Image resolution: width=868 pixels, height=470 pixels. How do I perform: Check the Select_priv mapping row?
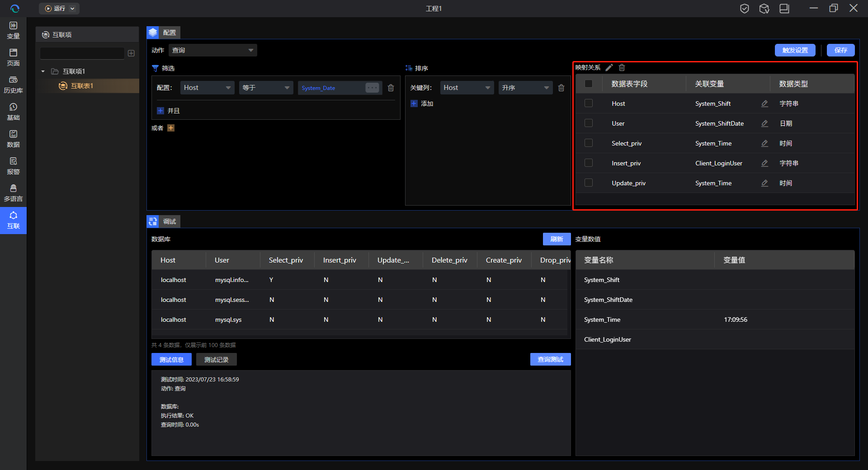589,143
